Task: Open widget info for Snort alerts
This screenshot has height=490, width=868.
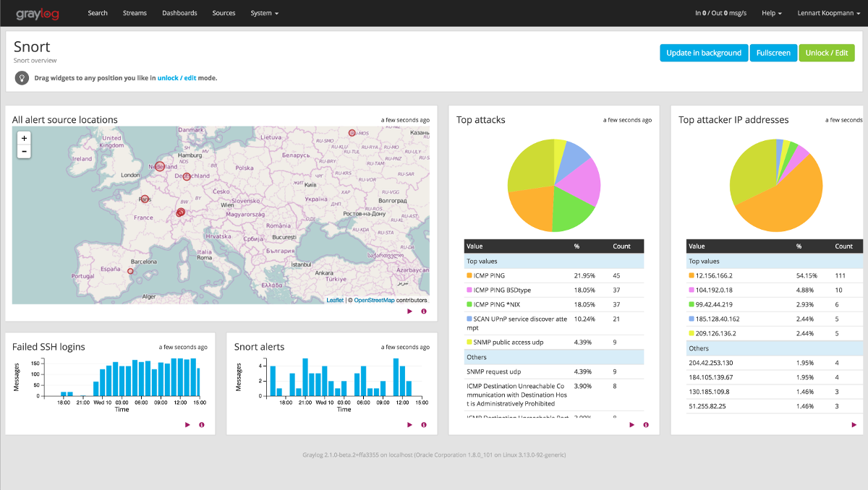Action: [423, 425]
